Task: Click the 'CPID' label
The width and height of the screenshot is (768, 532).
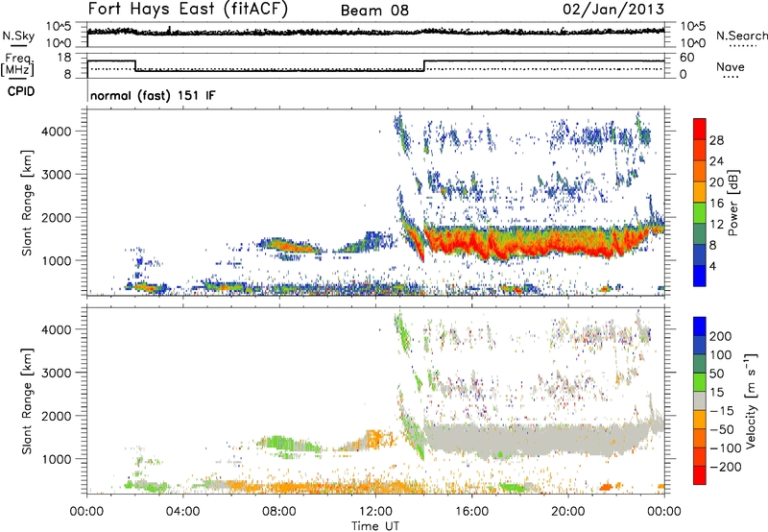Action: click(21, 91)
